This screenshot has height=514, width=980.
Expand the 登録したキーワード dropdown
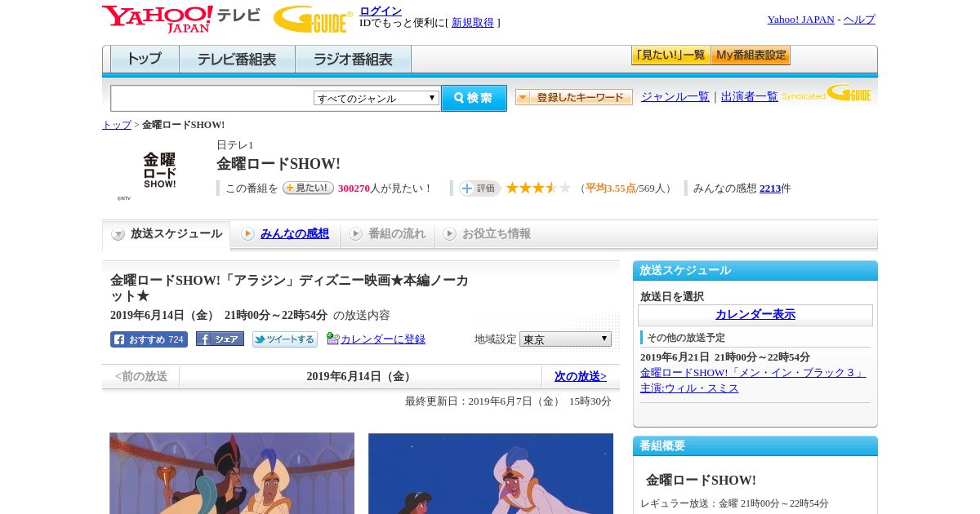point(574,97)
